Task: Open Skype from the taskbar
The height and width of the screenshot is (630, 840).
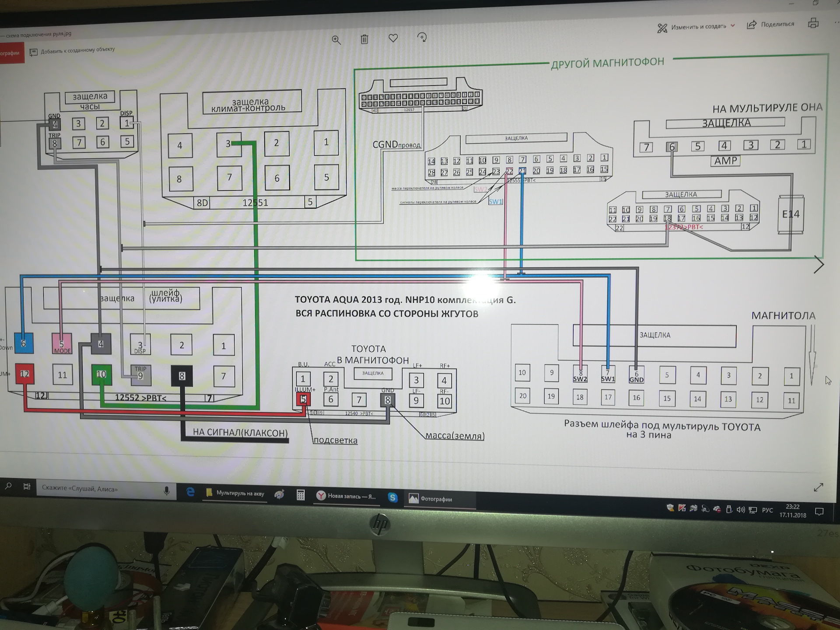Action: point(393,497)
